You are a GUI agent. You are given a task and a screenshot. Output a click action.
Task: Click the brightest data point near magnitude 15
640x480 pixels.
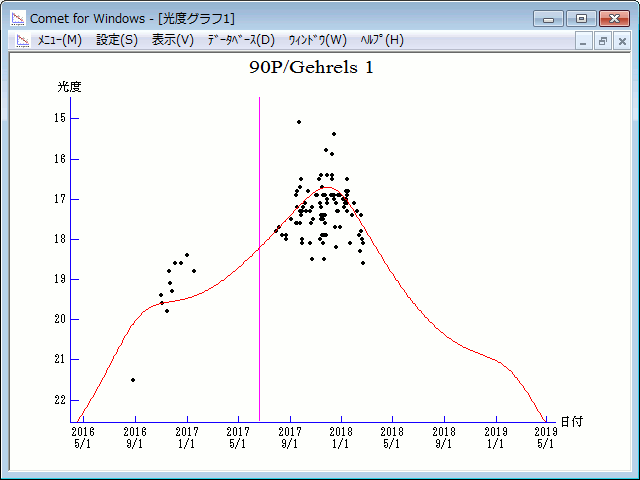coord(299,122)
